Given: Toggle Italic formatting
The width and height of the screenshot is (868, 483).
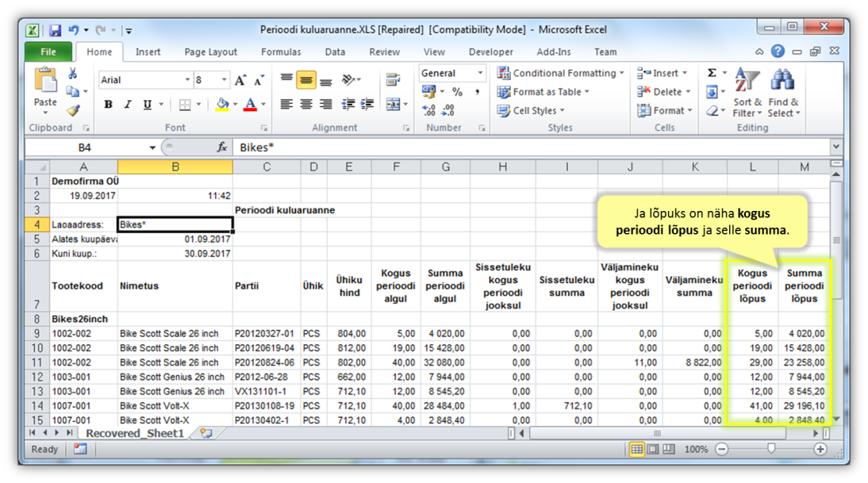Looking at the screenshot, I should pos(128,104).
